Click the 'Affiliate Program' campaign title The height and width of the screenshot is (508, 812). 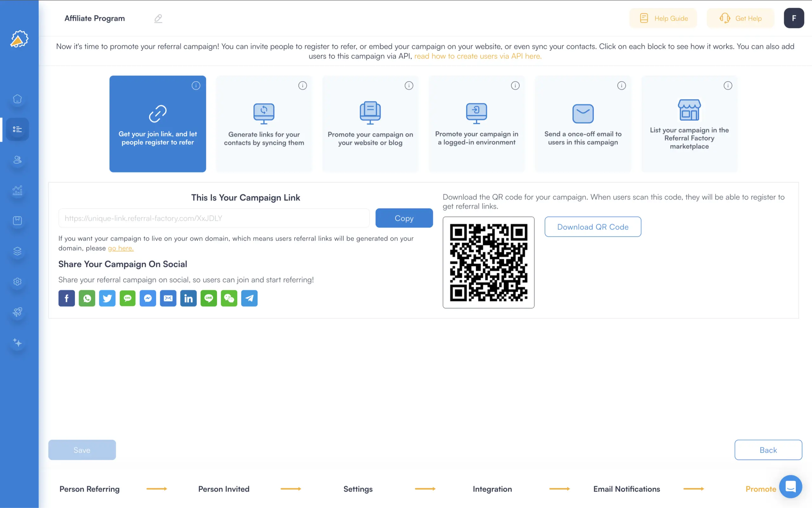[x=95, y=18]
